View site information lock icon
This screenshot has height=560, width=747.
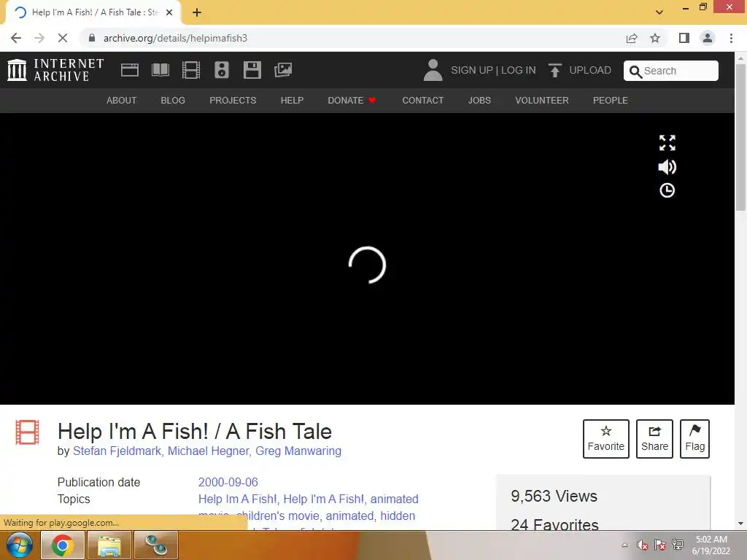pos(92,38)
